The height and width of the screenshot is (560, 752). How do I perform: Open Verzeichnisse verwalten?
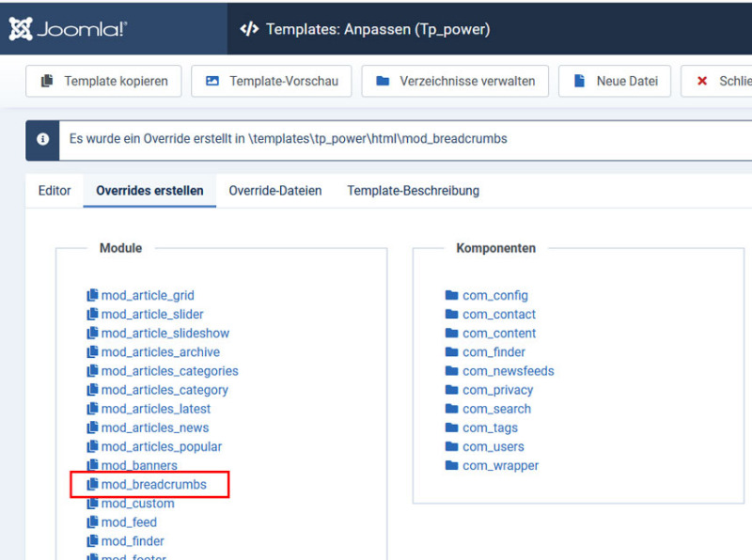[455, 81]
